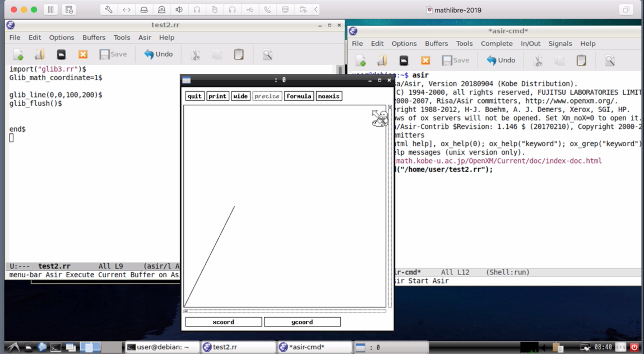
Task: Launch web browser globe icon in taskbar
Action: (42, 347)
